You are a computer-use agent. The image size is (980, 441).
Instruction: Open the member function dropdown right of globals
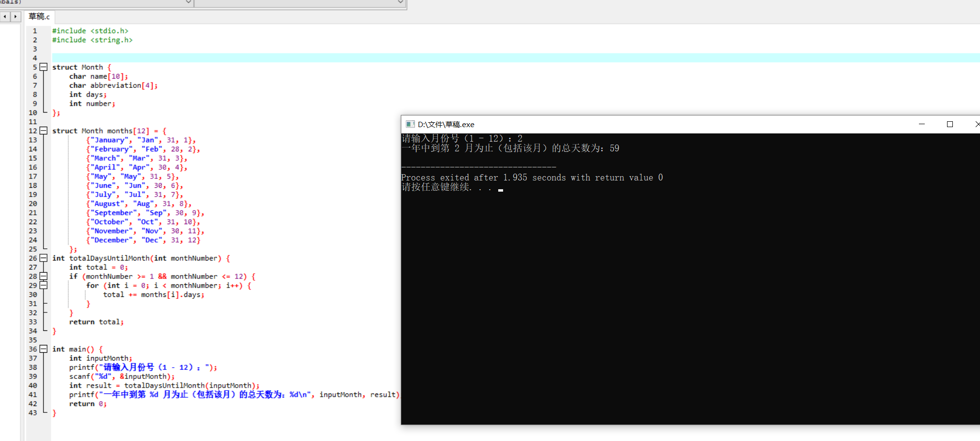point(400,2)
